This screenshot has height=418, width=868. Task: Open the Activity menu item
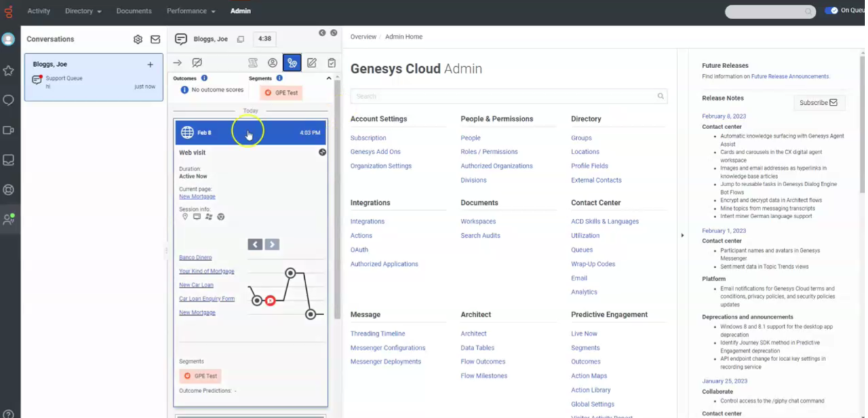38,10
